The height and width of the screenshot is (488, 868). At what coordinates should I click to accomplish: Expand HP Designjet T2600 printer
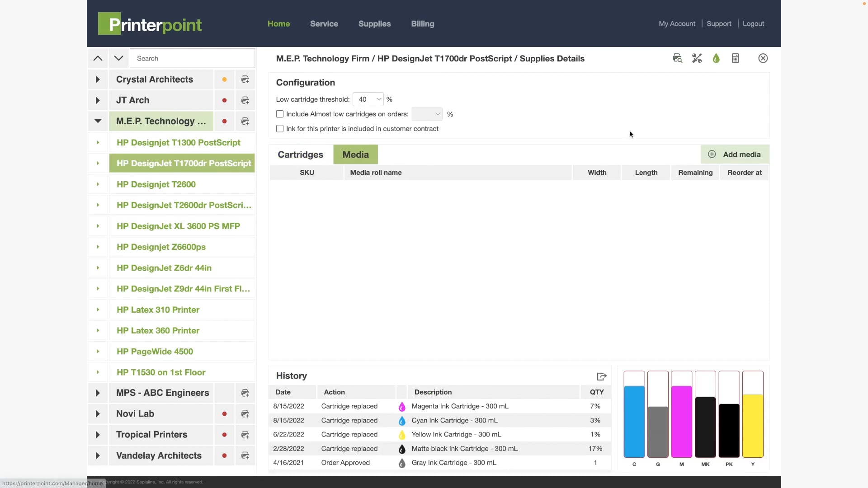click(98, 184)
